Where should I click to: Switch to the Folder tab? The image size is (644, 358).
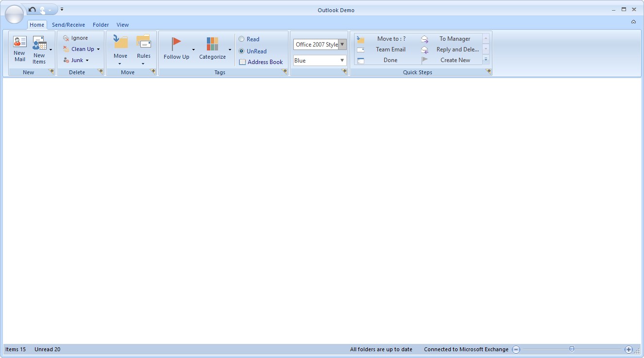tap(101, 25)
